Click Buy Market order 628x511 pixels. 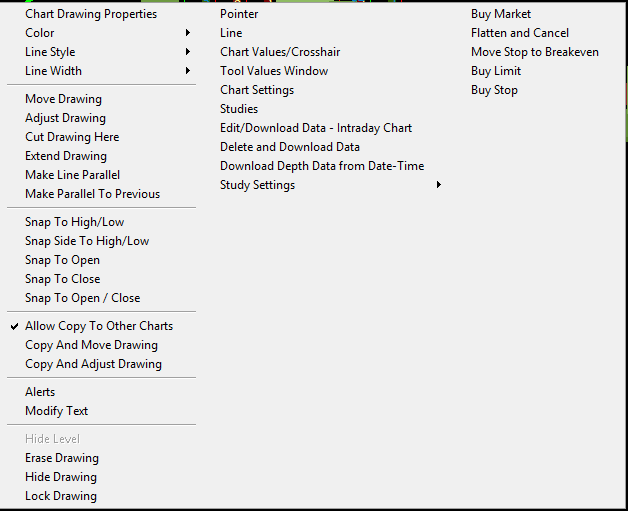tap(501, 14)
